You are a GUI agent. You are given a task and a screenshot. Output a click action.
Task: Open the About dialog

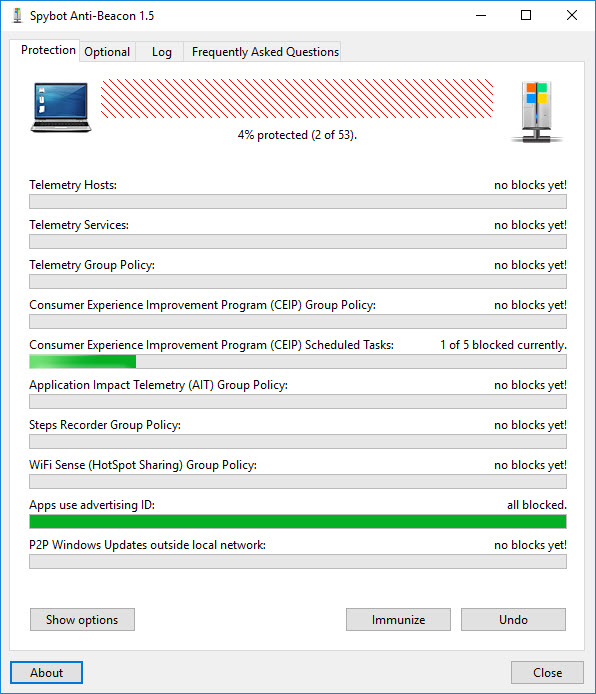[46, 672]
